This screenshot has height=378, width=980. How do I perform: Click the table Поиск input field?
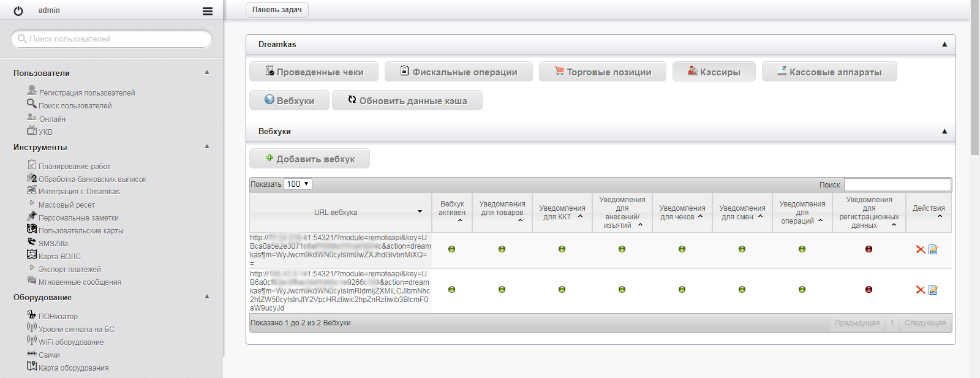897,184
